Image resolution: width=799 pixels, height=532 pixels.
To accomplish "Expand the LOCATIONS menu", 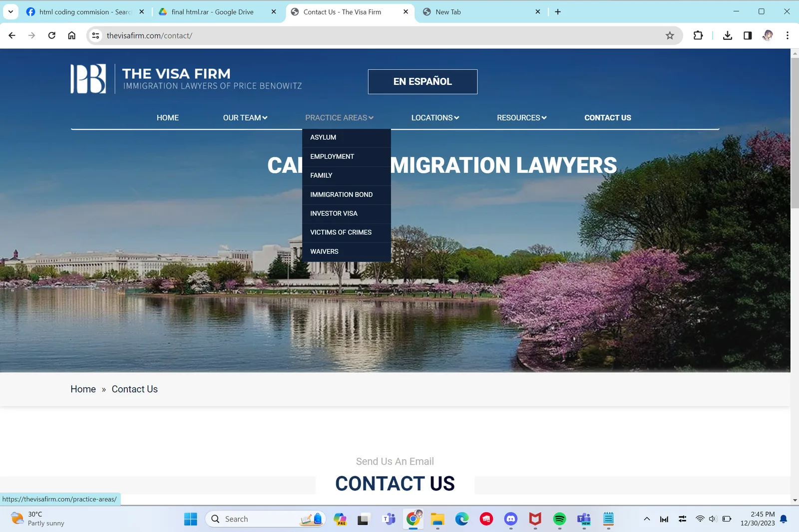I will point(435,118).
